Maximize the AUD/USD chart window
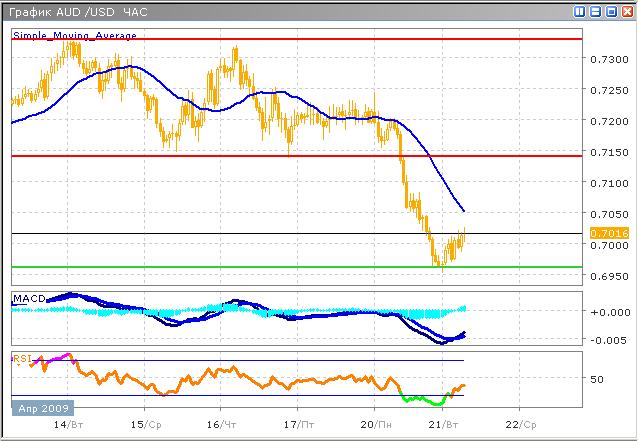 610,11
